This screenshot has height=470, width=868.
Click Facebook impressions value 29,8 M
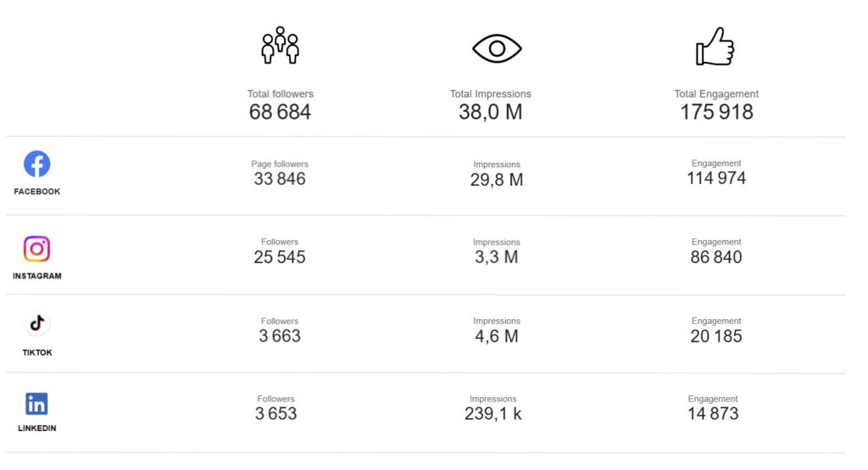(x=497, y=180)
